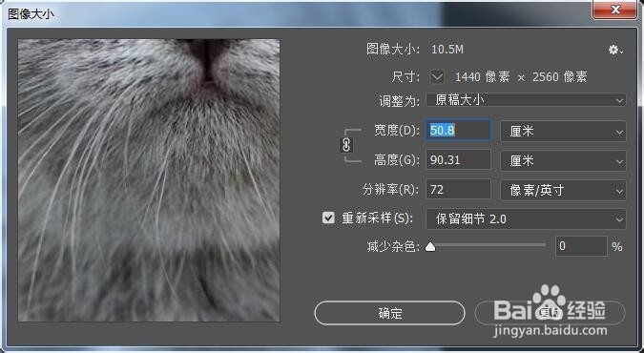
Task: Click the cat fur preview image
Action: tap(149, 180)
